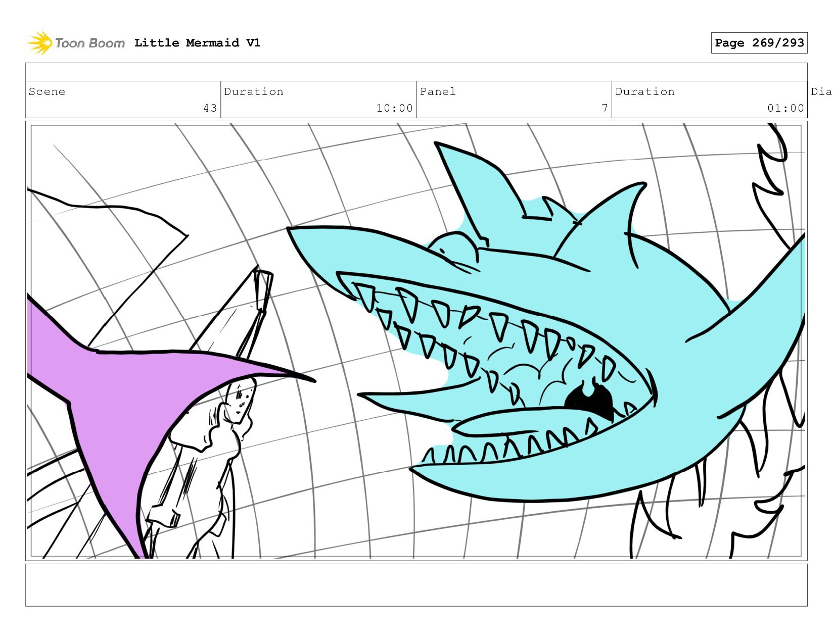Click the empty notes box below the panel
This screenshot has height=644, width=834.
pos(416,585)
